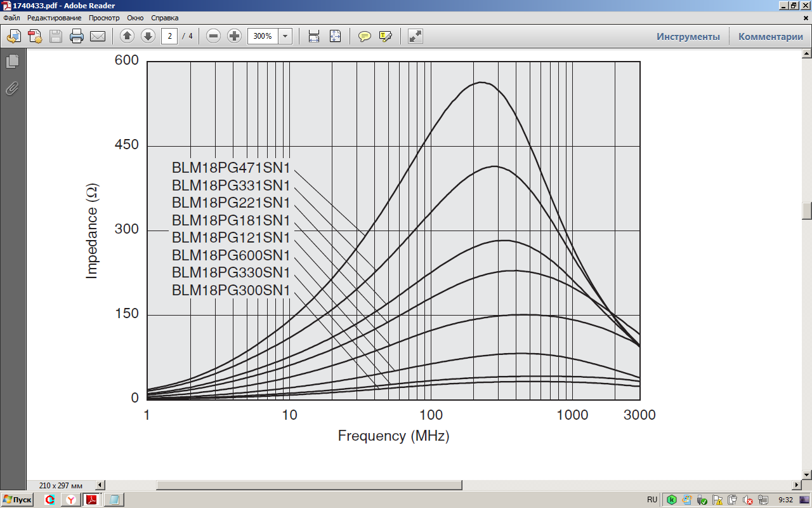This screenshot has height=508, width=812.
Task: Open the Редактирование menu
Action: (54, 18)
